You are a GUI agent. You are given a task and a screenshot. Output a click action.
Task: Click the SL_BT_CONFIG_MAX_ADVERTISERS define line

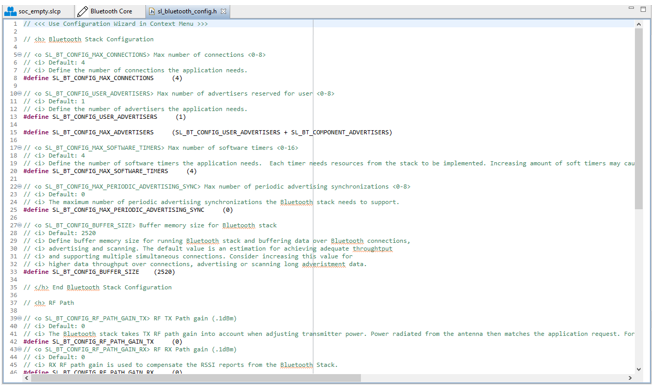point(207,133)
